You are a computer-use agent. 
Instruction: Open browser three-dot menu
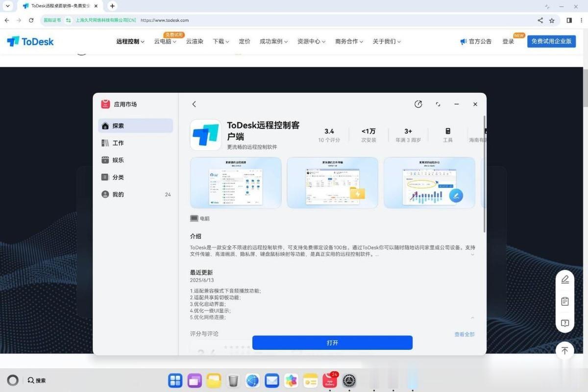(x=581, y=20)
